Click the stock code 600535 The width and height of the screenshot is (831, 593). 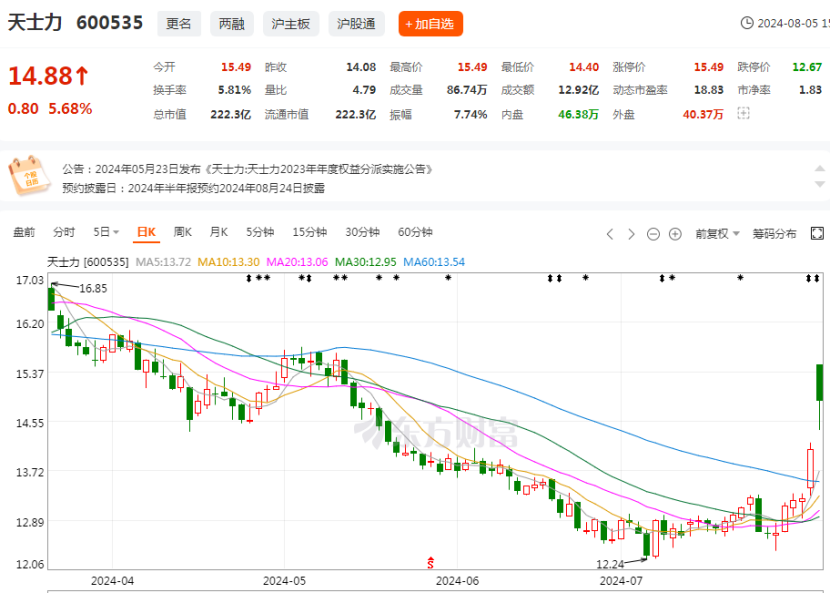click(x=110, y=23)
